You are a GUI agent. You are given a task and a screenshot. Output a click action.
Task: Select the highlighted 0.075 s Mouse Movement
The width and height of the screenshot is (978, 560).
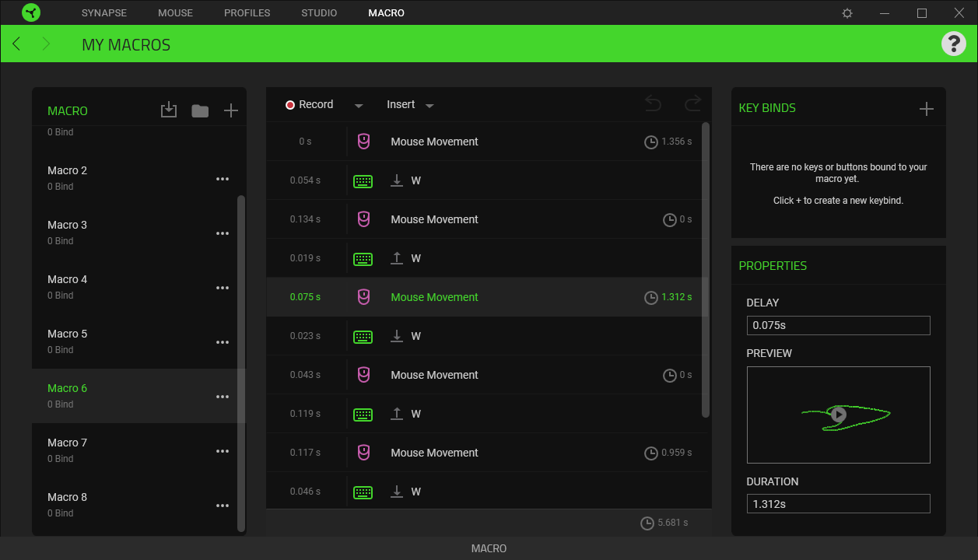tap(484, 297)
